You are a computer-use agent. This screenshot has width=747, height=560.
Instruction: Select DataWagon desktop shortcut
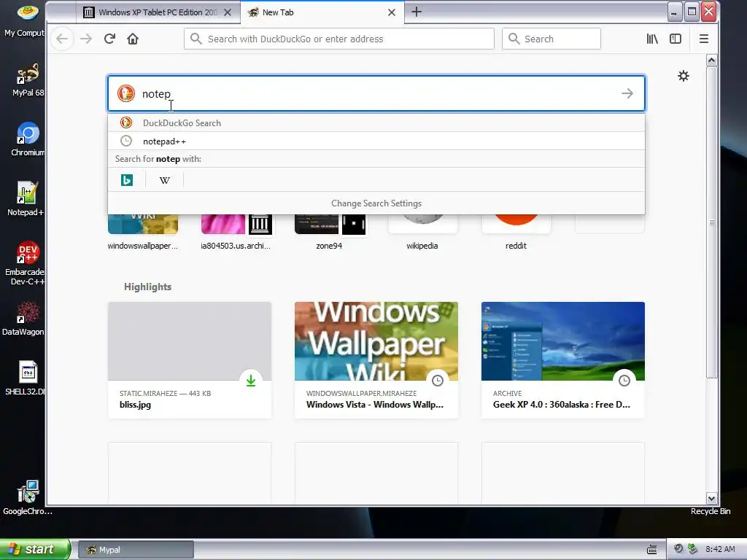pyautogui.click(x=23, y=319)
